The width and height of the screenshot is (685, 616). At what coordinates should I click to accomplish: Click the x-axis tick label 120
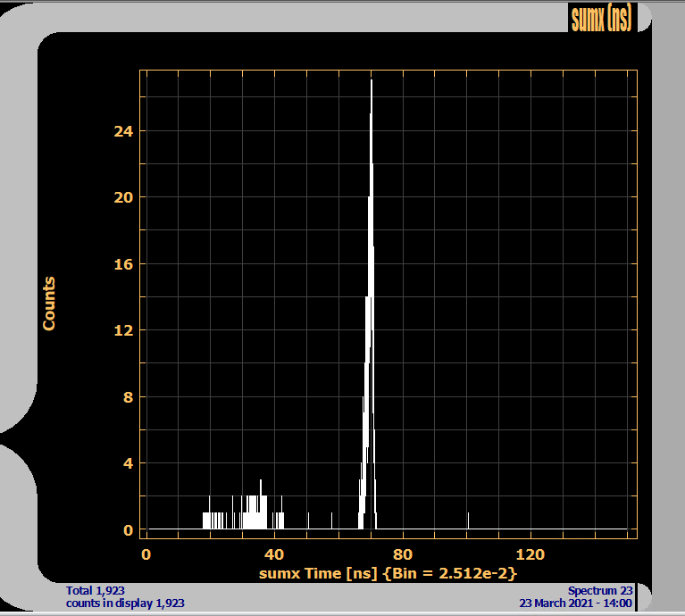(531, 553)
